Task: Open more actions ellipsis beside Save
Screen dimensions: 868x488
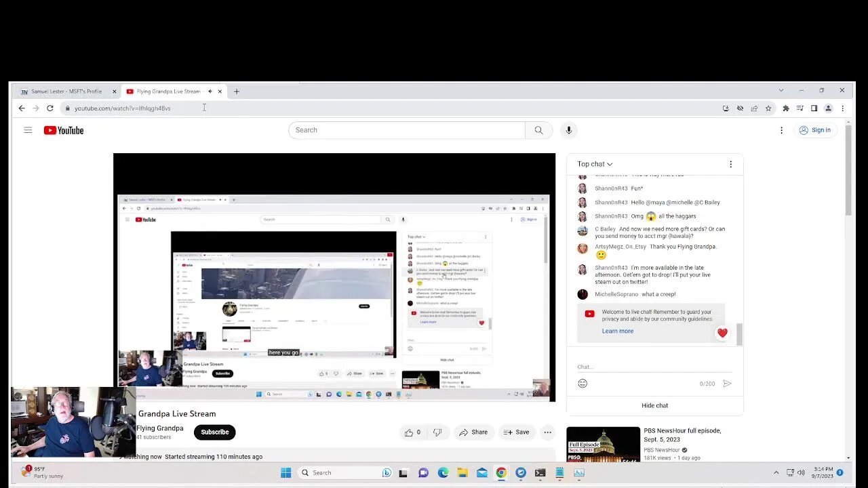Action: (547, 432)
